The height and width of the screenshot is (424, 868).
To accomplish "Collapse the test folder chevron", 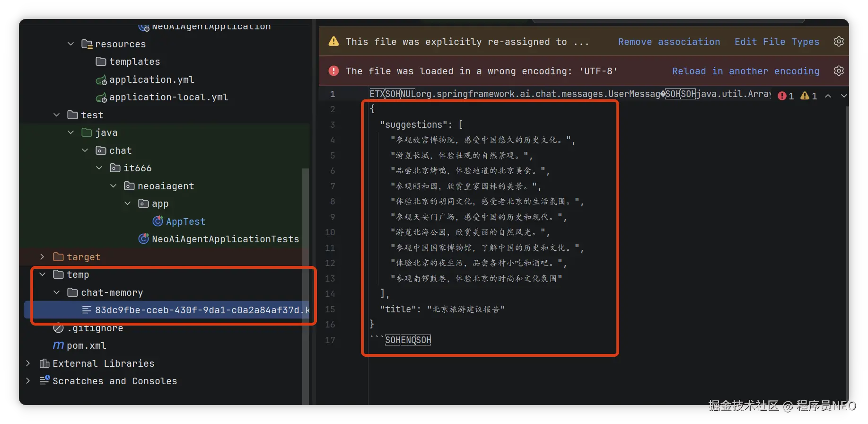I will (57, 115).
